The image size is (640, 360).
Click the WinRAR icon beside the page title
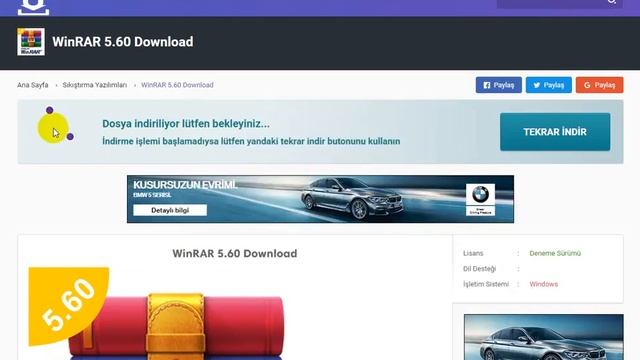[31, 42]
